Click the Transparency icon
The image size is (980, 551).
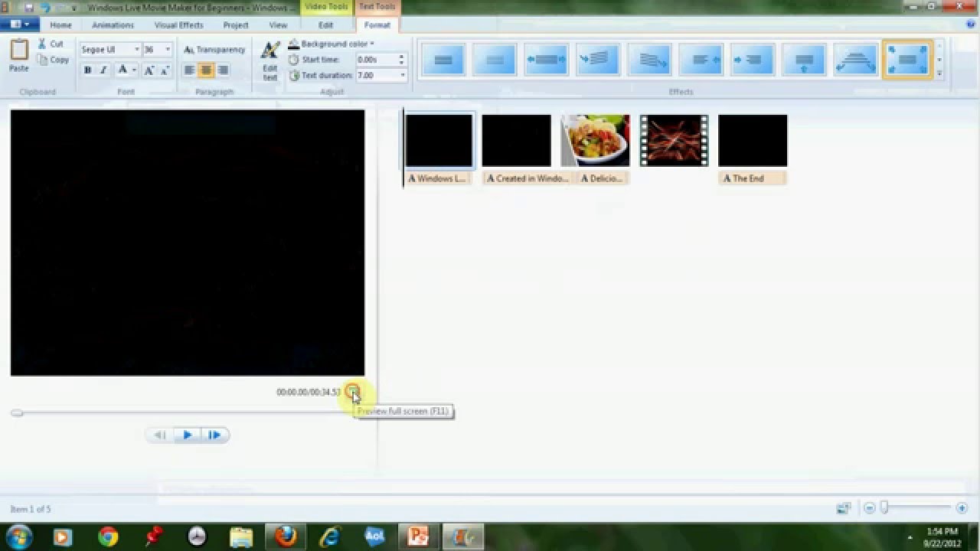coord(189,50)
